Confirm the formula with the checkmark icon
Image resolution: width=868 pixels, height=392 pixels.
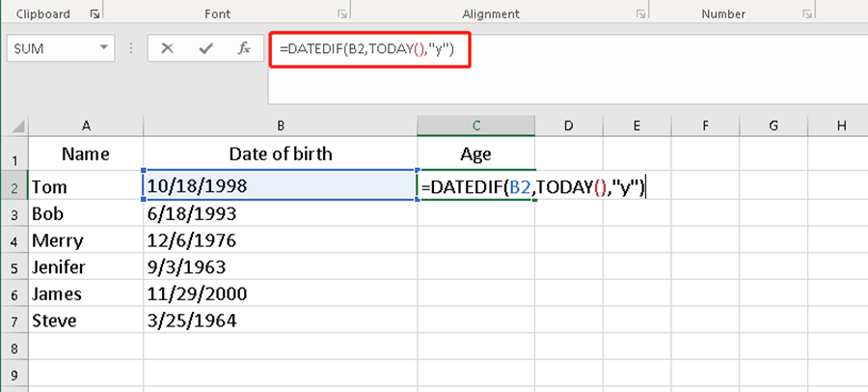tap(206, 48)
